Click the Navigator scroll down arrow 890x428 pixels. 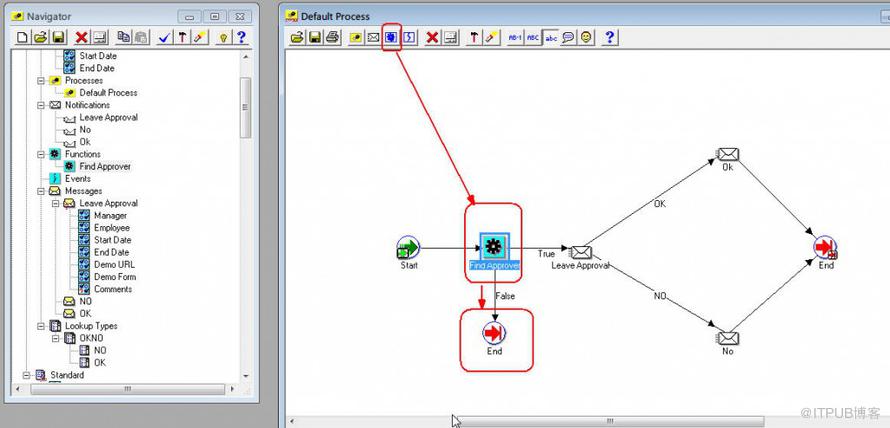coord(246,376)
